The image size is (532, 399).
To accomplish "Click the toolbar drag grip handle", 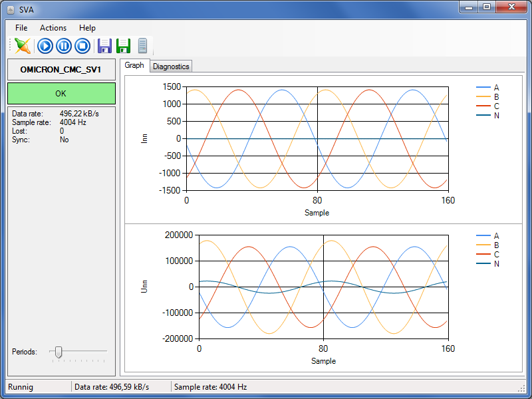I will click(x=10, y=46).
